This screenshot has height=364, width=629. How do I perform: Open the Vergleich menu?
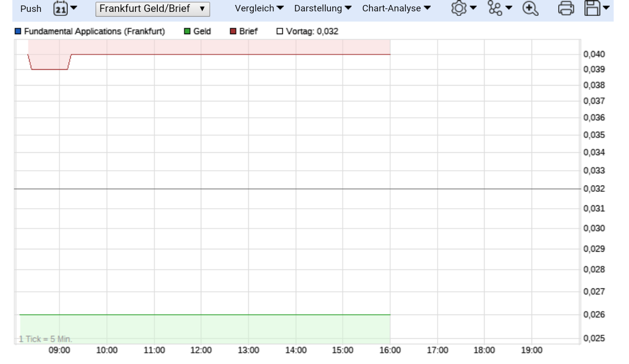(259, 8)
